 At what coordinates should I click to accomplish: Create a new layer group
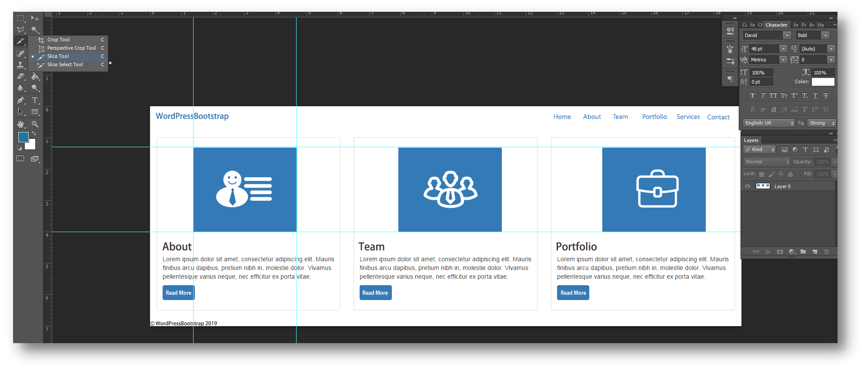point(803,252)
